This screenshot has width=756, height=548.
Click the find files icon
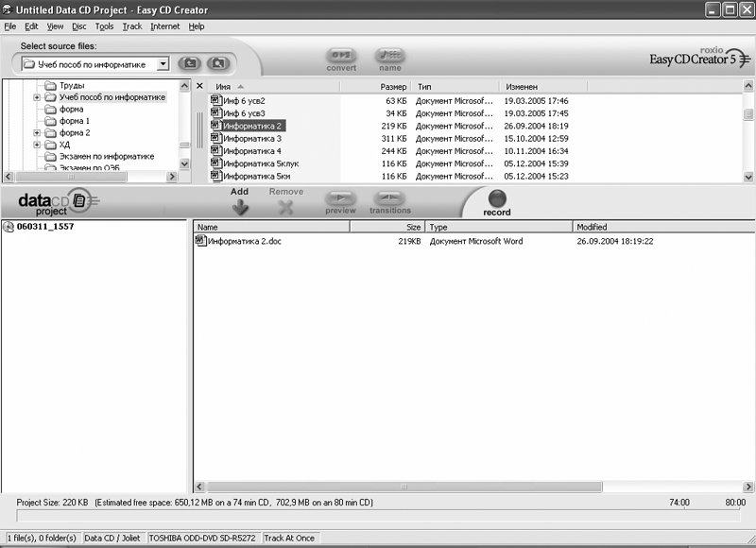(x=218, y=63)
